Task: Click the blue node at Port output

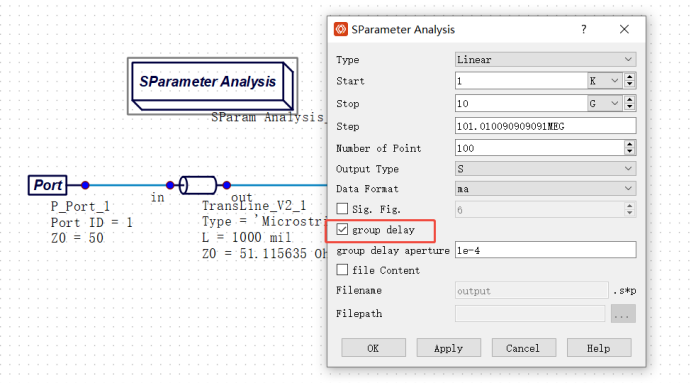Action: click(x=85, y=185)
